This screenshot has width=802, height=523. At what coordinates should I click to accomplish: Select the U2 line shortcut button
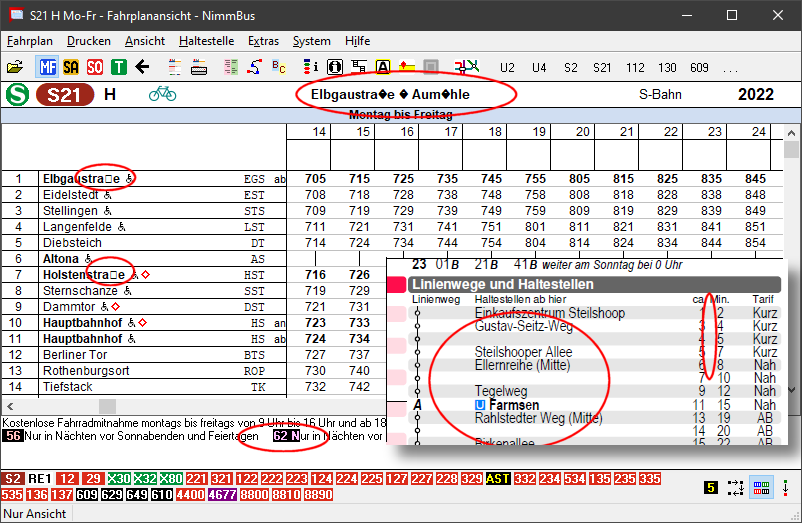point(508,67)
